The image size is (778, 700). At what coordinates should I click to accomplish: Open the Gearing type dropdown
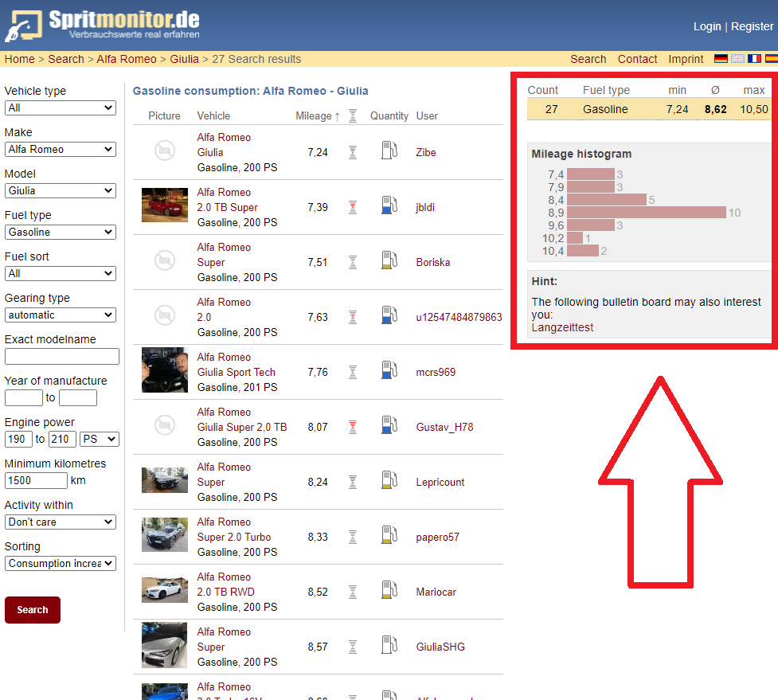pos(61,315)
